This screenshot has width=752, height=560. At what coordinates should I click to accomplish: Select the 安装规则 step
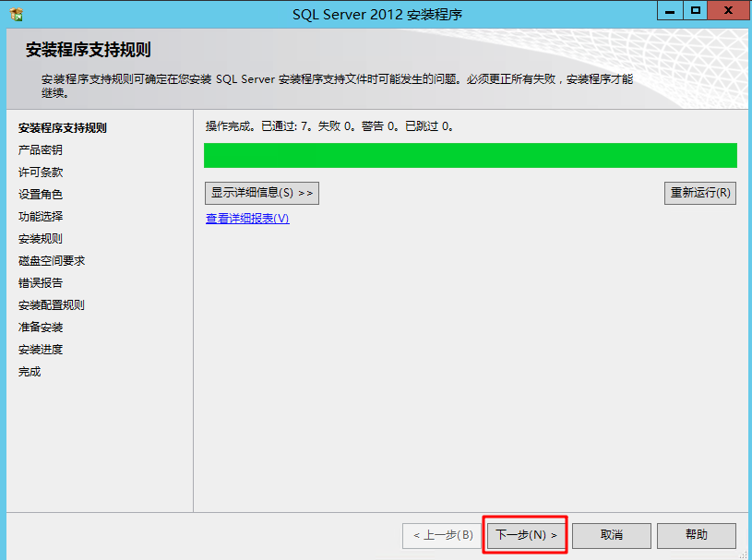click(41, 239)
